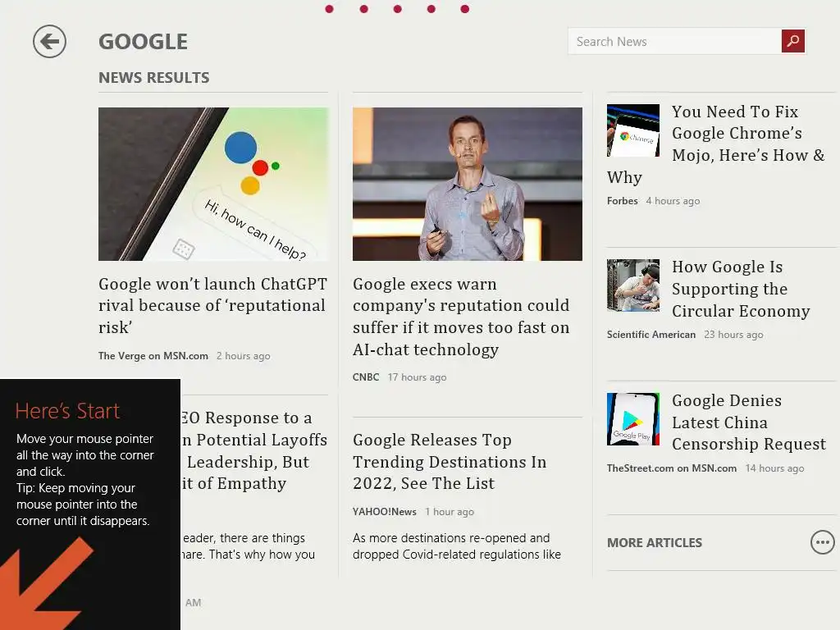Open the Google Play thumbnail image

pyautogui.click(x=633, y=419)
